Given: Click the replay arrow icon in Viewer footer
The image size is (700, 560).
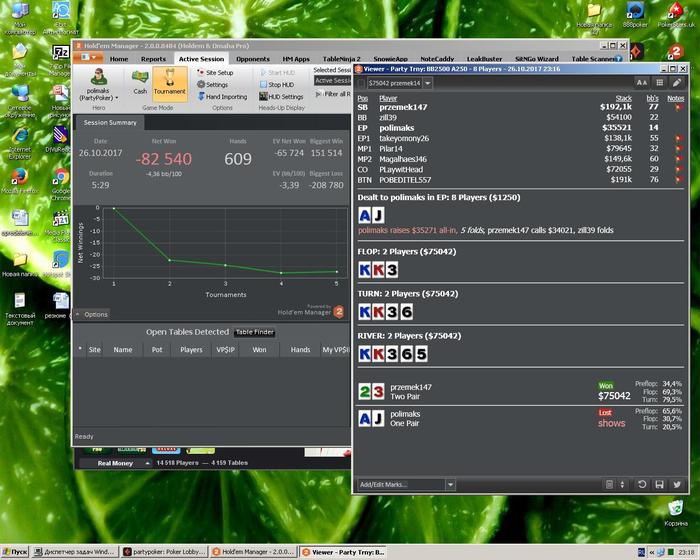Looking at the screenshot, I should pos(642,485).
